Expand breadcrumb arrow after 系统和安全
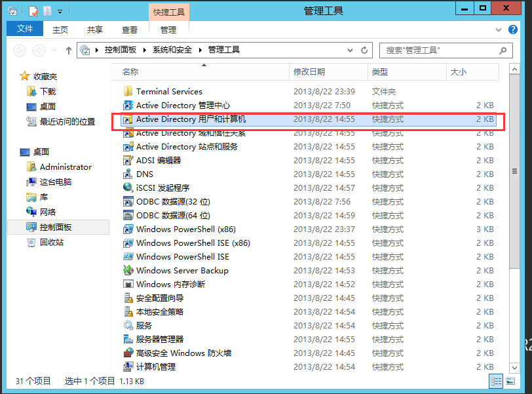 point(200,50)
